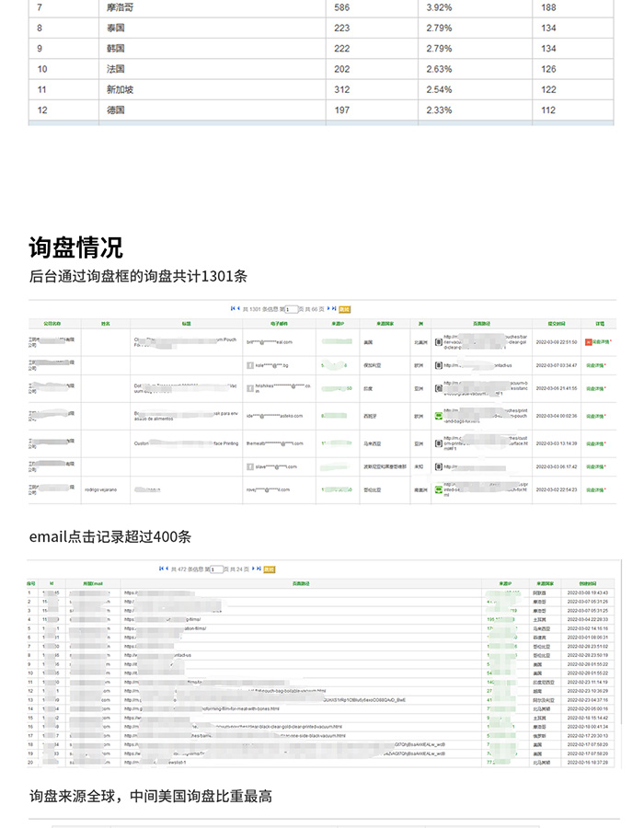Open 询盘详情 for the 2022-03-04 00:02:36 inquiry

coord(599,416)
